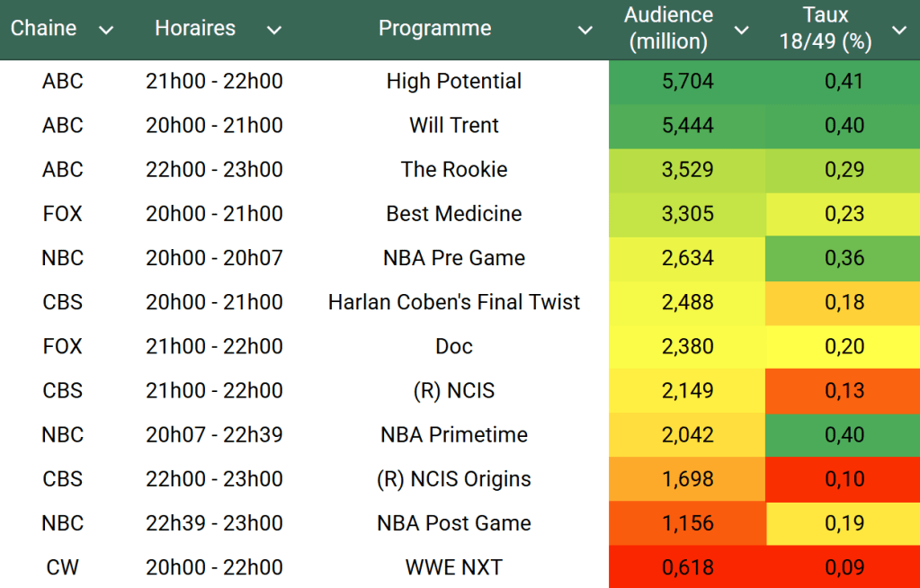Image resolution: width=920 pixels, height=588 pixels.
Task: Select the 2,634 audience cell for NBA Pre Game
Action: click(x=687, y=259)
